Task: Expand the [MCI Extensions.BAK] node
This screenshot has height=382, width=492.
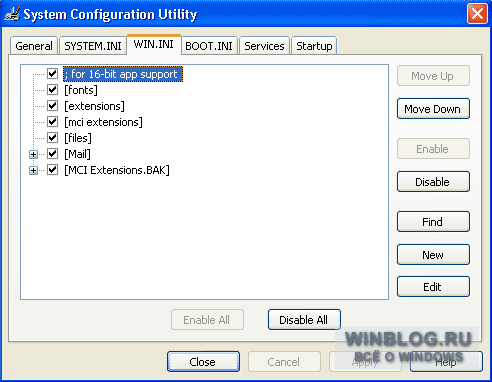Action: coord(33,170)
